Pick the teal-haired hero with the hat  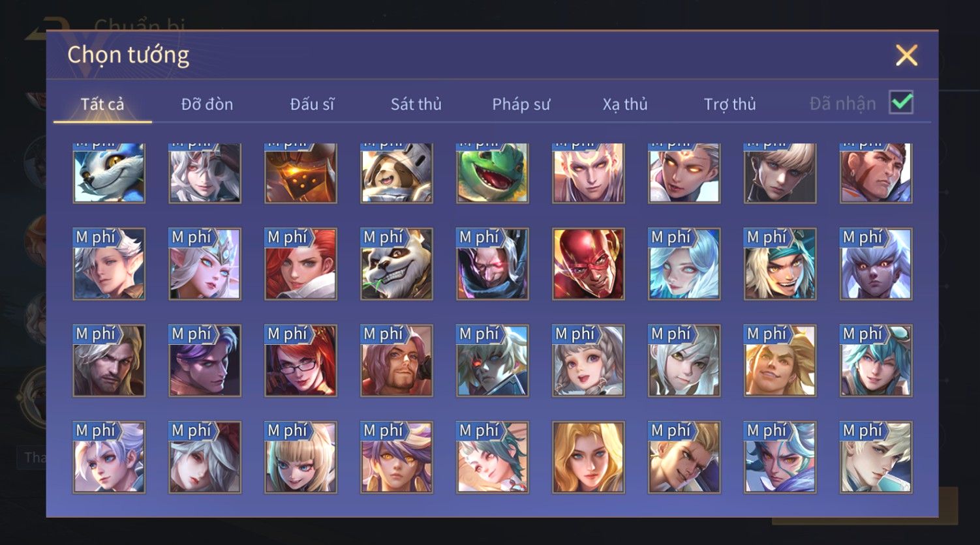point(876,361)
